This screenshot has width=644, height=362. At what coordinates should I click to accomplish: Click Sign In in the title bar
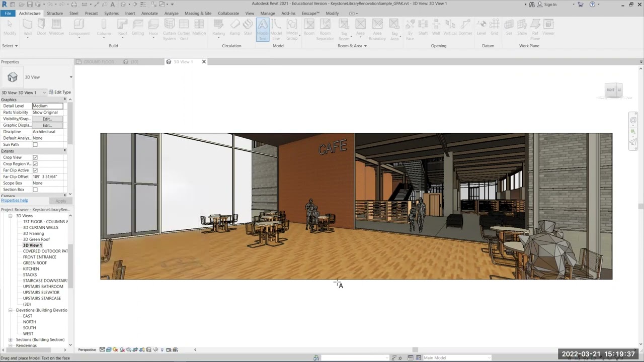click(x=550, y=5)
